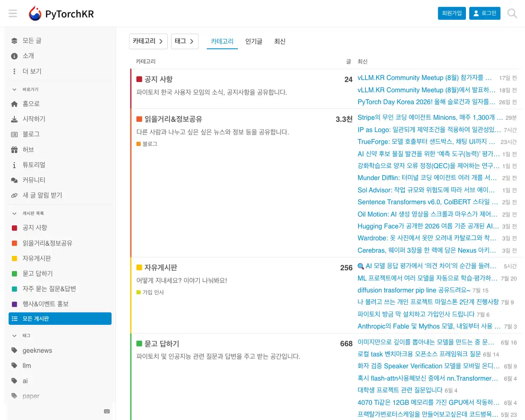Open topic '로컬 task 벤치마크용 오픈소스 프레임워크 질문'
Image resolution: width=525 pixels, height=420 pixels.
(x=419, y=354)
